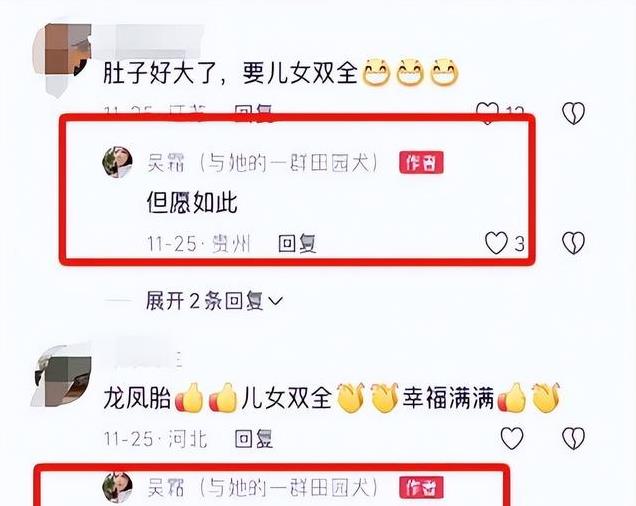Open 吴霜 avatar in 但愿如此 reply
This screenshot has height=506, width=636.
(x=118, y=162)
